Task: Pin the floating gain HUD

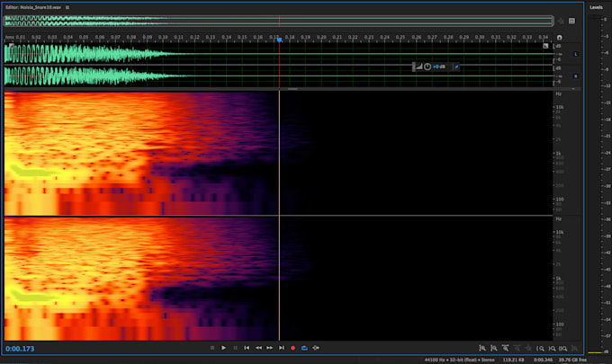Action: (456, 67)
